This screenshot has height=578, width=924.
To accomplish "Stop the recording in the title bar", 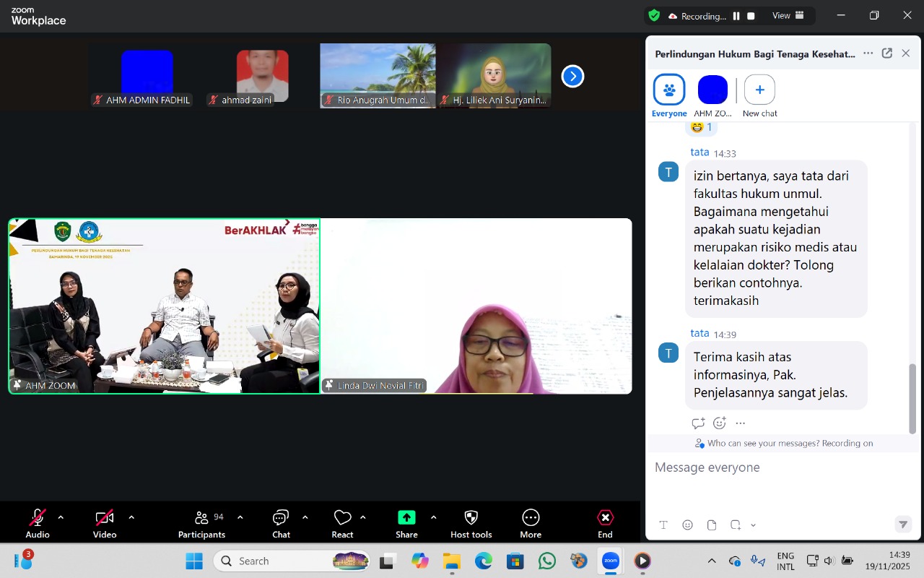I will (x=751, y=16).
